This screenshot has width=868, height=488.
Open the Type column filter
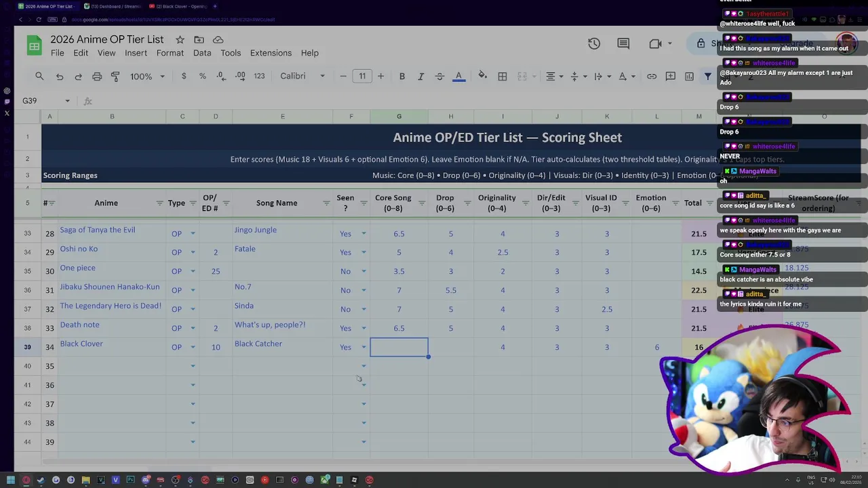[193, 203]
